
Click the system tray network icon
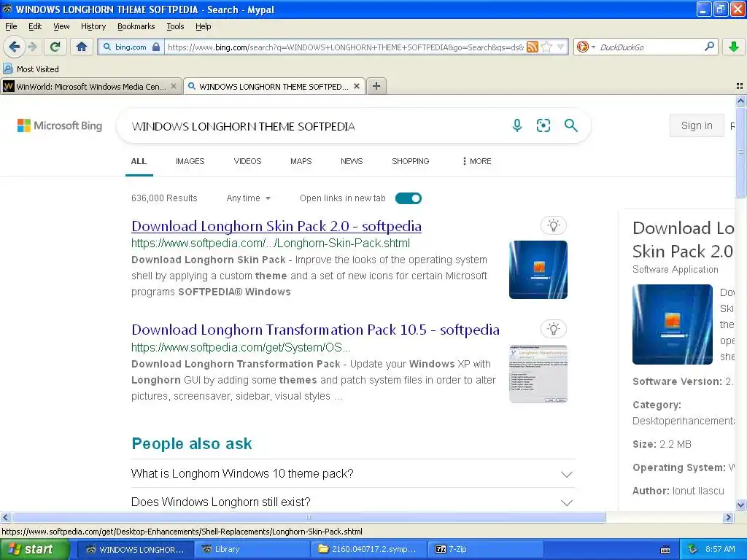click(x=692, y=549)
